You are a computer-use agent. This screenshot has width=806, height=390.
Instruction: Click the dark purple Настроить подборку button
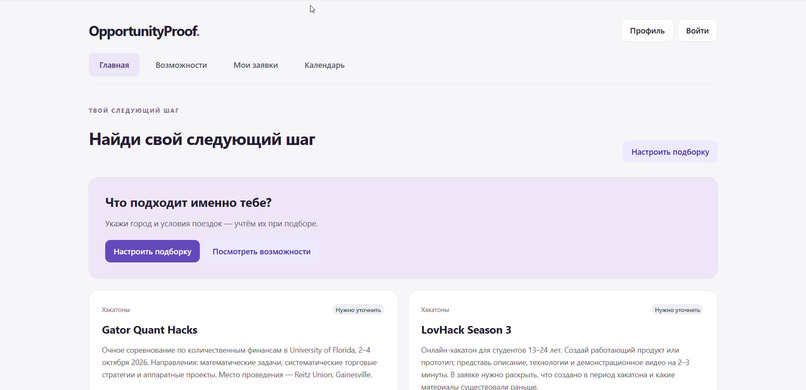152,251
